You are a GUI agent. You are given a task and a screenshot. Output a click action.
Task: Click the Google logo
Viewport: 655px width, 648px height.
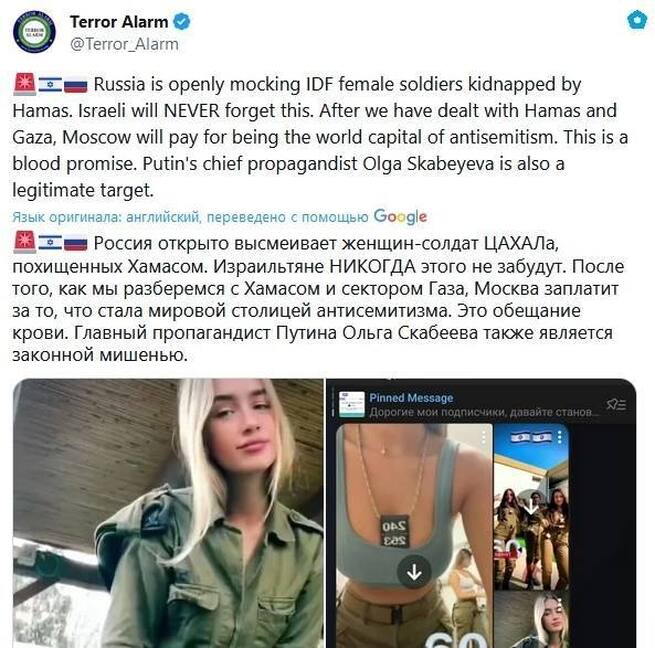coord(400,217)
